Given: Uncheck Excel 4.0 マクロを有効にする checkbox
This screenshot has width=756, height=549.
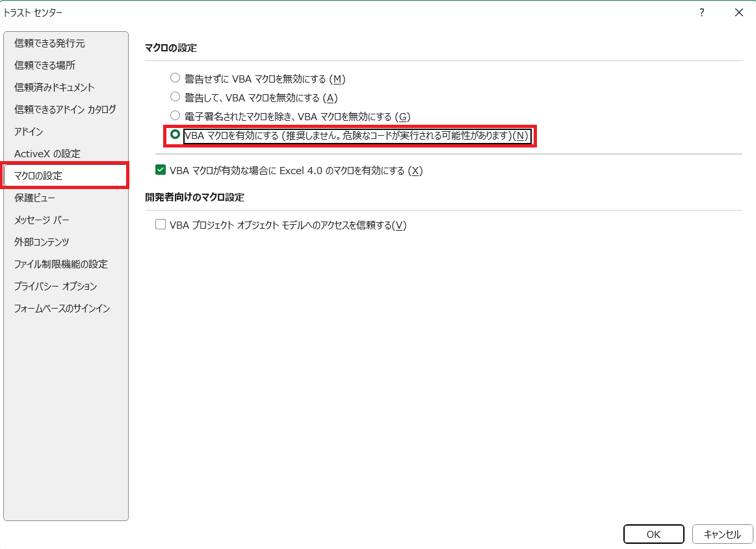Looking at the screenshot, I should [x=160, y=170].
